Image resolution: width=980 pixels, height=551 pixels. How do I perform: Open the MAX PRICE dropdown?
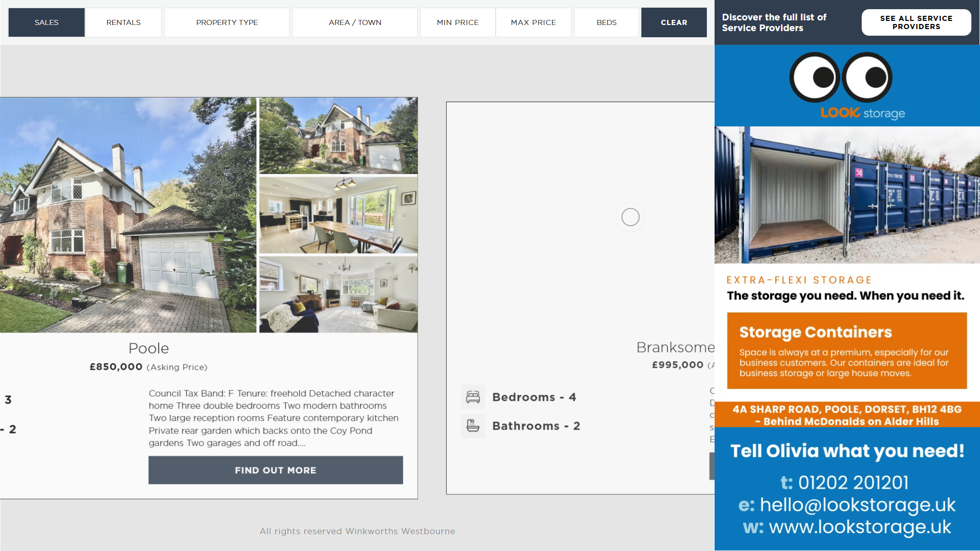point(533,22)
